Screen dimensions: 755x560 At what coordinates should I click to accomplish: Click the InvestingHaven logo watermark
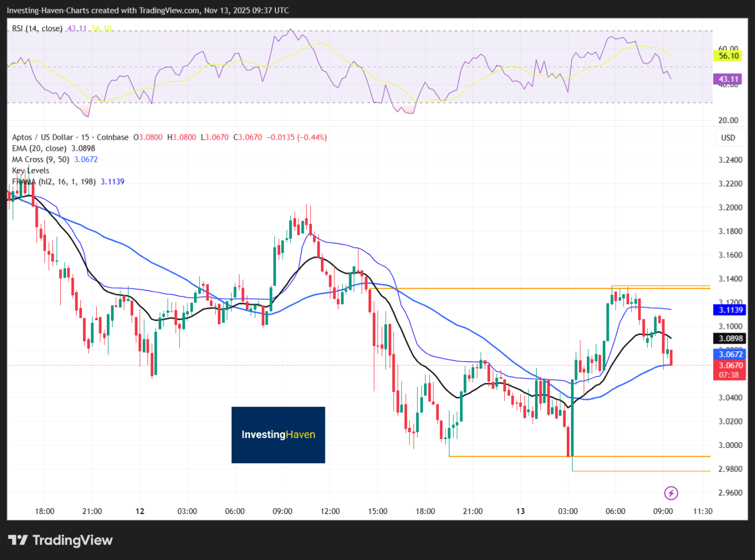pyautogui.click(x=278, y=434)
